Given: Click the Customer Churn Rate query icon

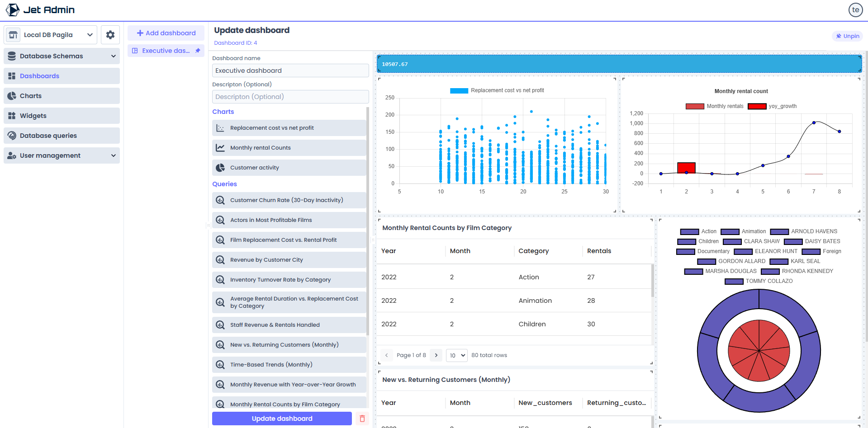Looking at the screenshot, I should 220,200.
